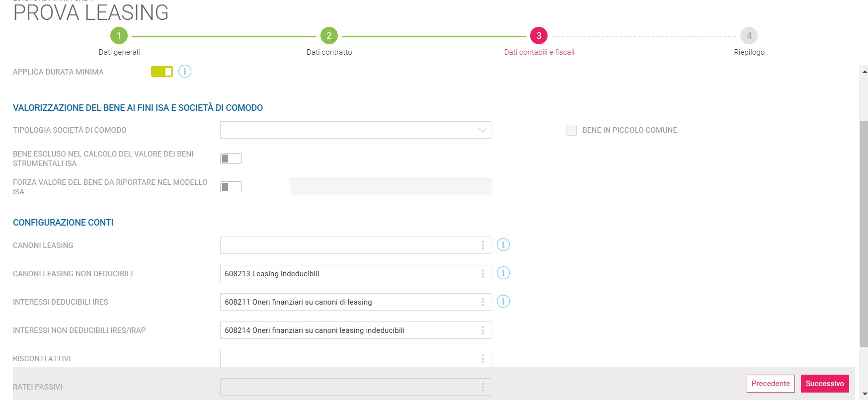
Task: Open three-dot lookup in Canoni Leasing field
Action: tap(482, 245)
